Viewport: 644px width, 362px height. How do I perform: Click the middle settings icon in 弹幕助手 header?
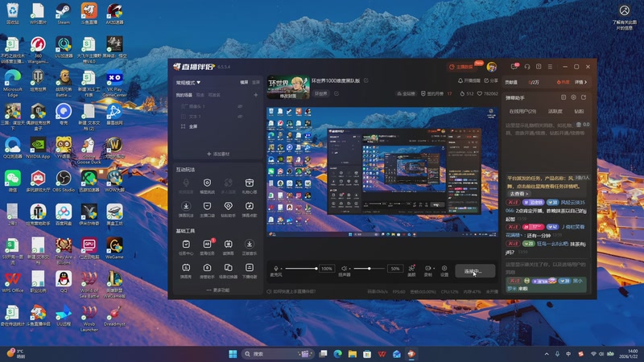point(573,97)
